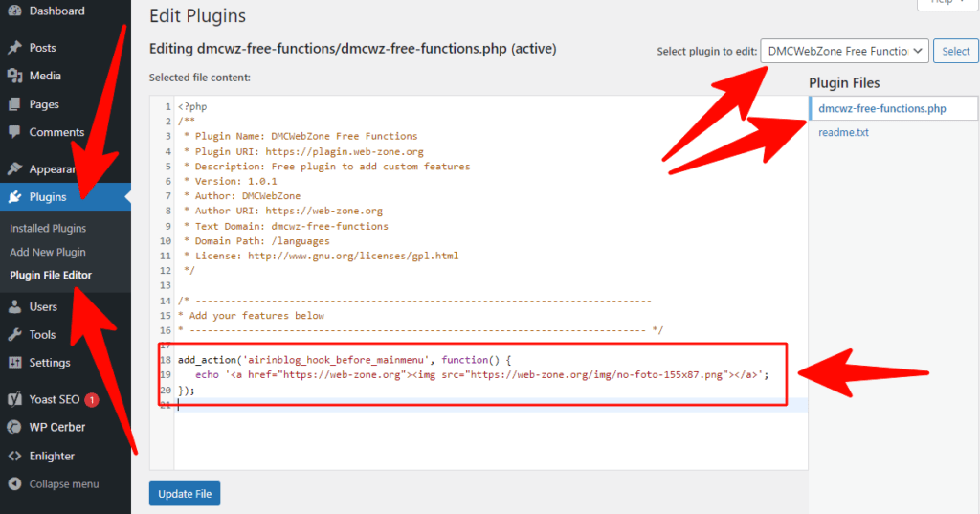Open Comments in admin sidebar
980x514 pixels.
pos(56,132)
